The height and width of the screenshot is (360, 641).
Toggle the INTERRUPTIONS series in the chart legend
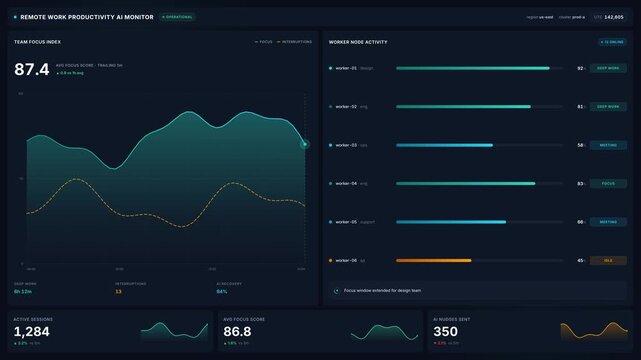click(x=294, y=42)
